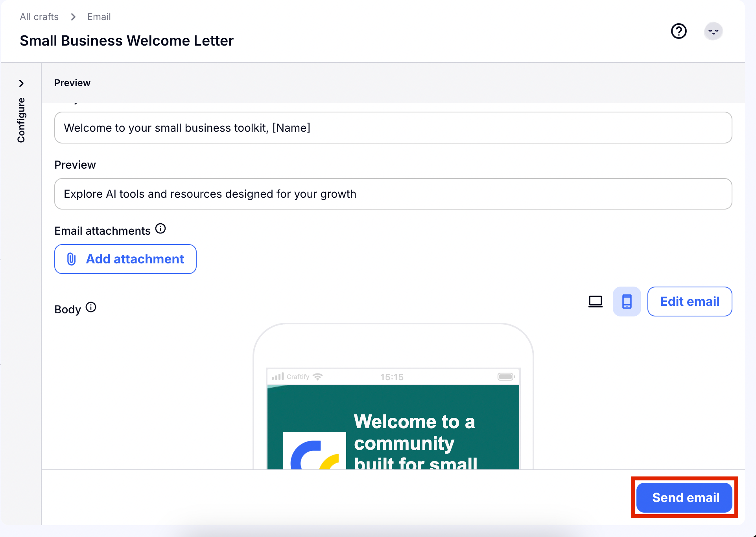Viewport: 756px width, 537px height.
Task: Show Body info tooltip icon
Action: pos(91,307)
